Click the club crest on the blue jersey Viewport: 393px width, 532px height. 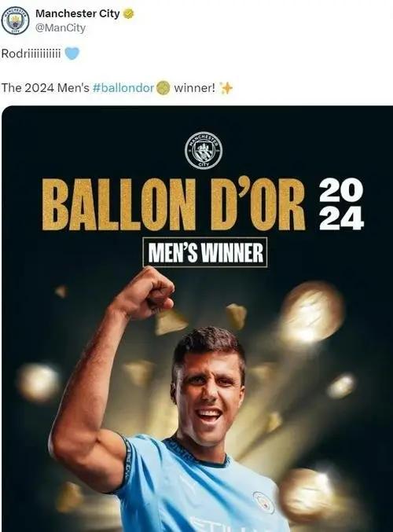263,502
